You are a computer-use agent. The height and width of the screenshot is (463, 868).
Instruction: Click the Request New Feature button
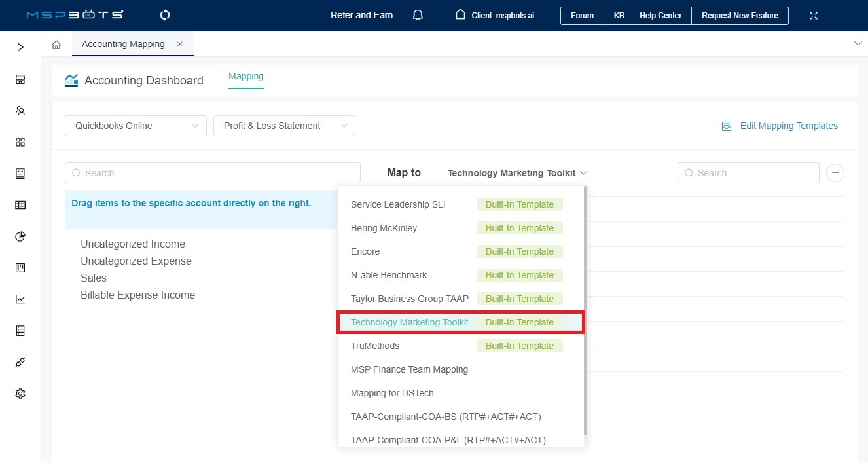click(740, 15)
